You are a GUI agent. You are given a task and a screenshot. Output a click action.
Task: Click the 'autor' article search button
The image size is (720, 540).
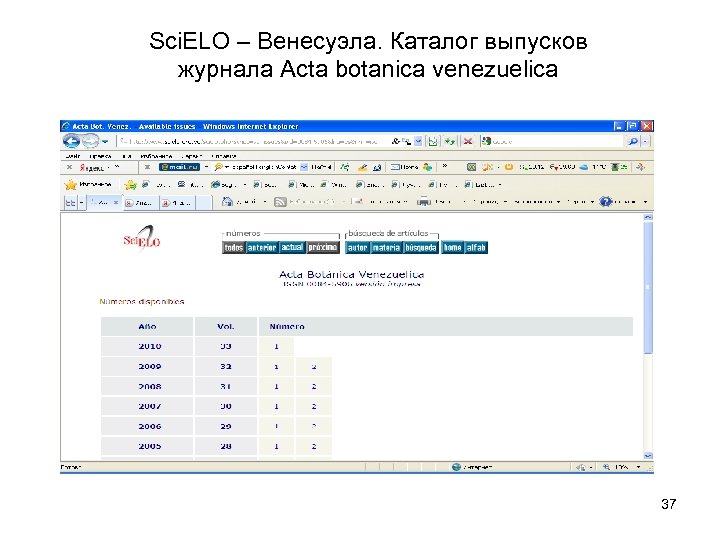pos(357,248)
